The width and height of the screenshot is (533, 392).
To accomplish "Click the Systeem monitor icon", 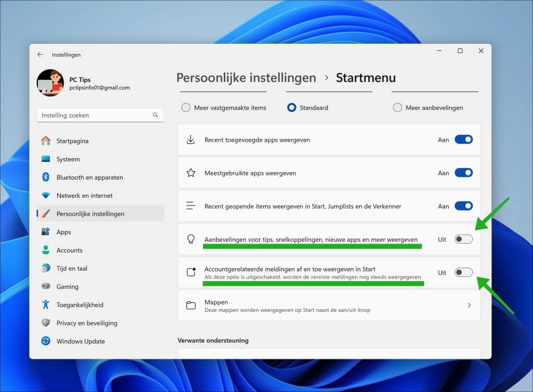I will (46, 159).
